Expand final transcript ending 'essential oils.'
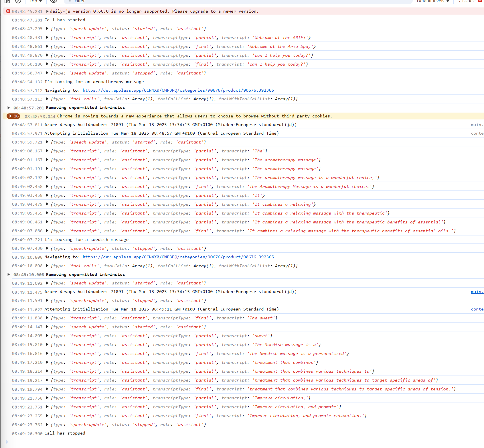Screen dimensions: 484x448 [x=47, y=231]
